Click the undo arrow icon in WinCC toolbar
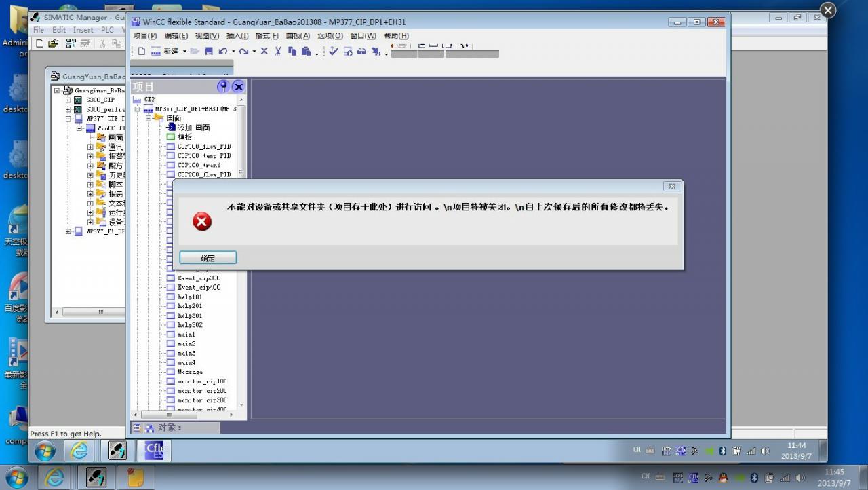Viewport: 868px width, 490px height. [222, 52]
